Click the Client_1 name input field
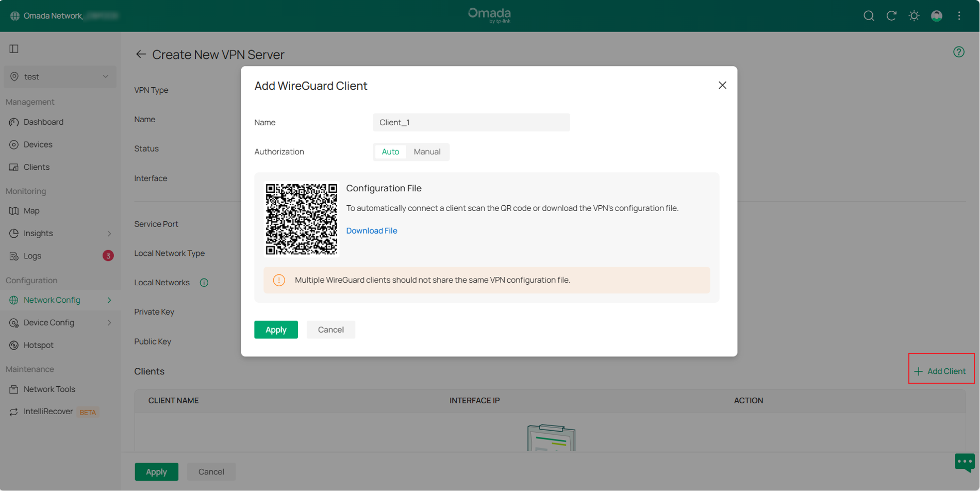This screenshot has height=491, width=980. [471, 122]
